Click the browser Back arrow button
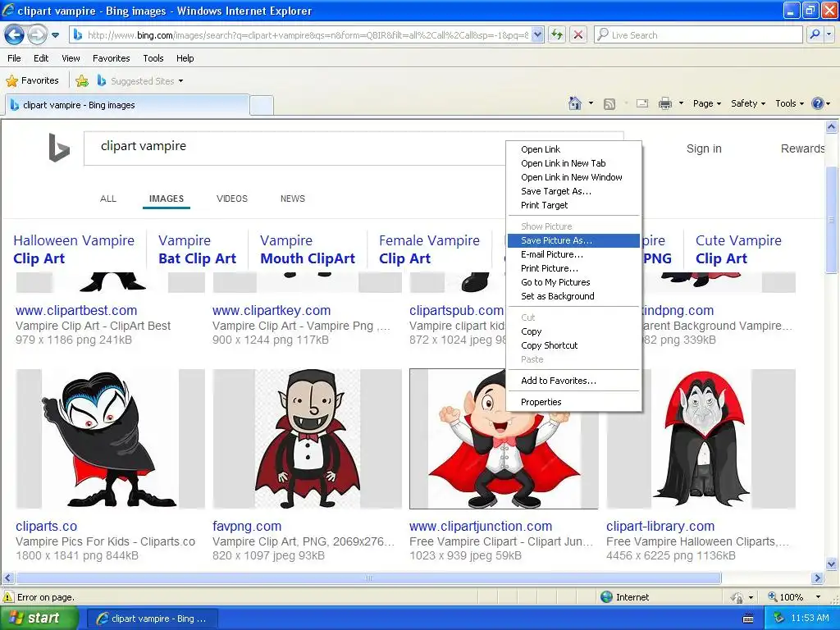The height and width of the screenshot is (630, 840). click(14, 35)
